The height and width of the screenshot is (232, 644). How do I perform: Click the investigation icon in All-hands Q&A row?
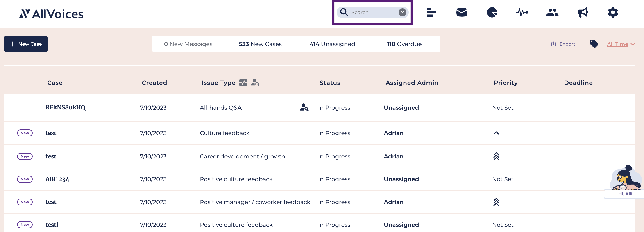coord(304,107)
